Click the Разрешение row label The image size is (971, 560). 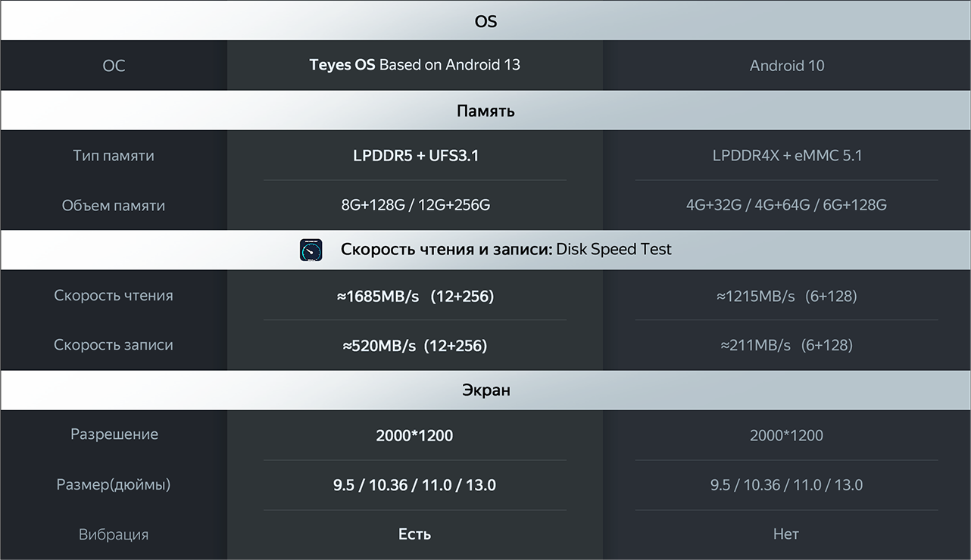coord(114,434)
